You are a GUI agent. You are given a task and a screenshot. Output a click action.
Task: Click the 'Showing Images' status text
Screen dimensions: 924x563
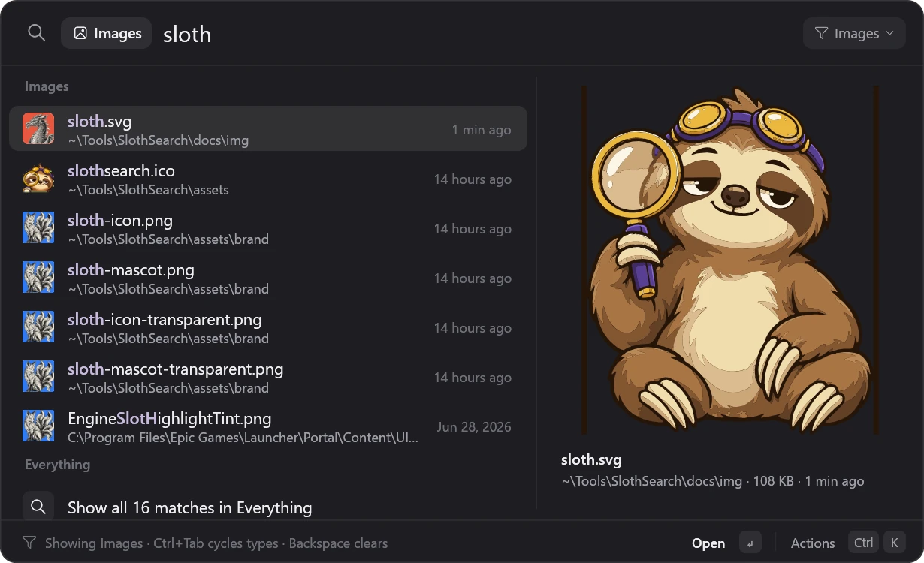[x=94, y=543]
